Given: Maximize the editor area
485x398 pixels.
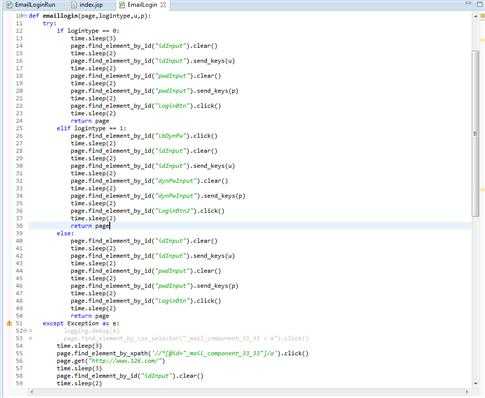Looking at the screenshot, I should (480, 3).
